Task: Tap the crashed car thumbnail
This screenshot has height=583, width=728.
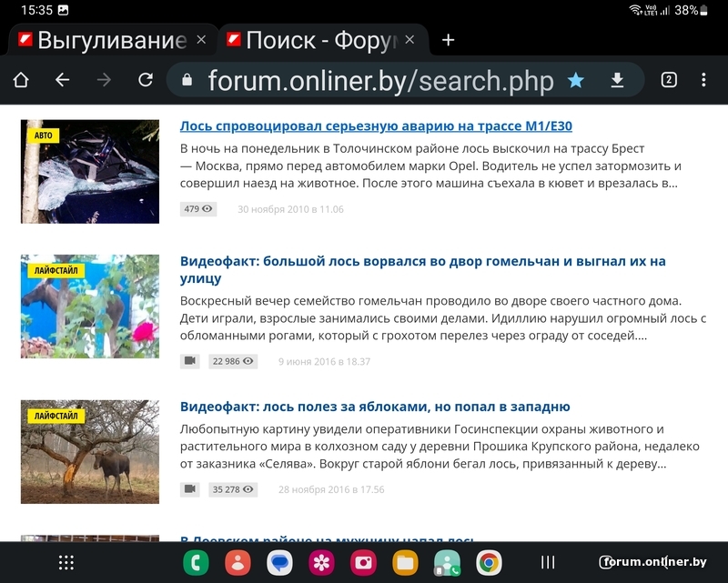Action: [x=90, y=172]
